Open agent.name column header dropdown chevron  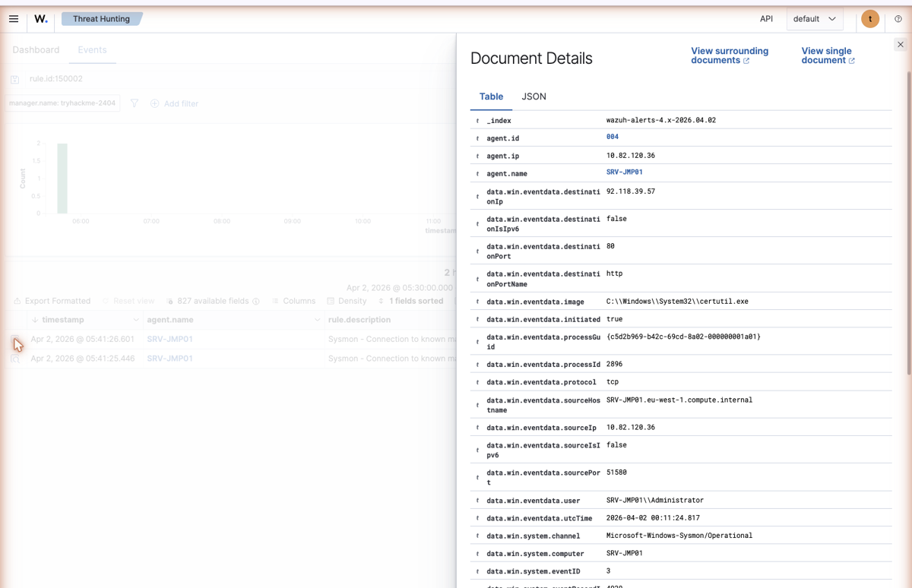tap(317, 320)
